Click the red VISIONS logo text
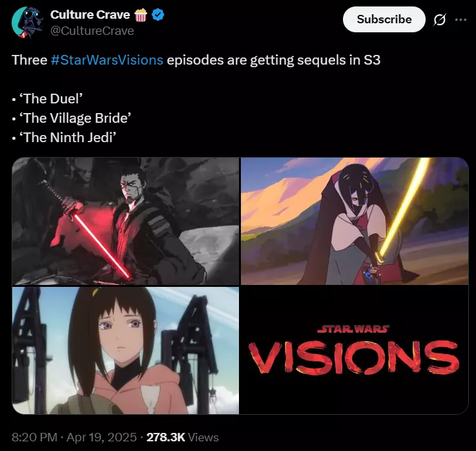Screen dimensions: 476x451 click(x=354, y=357)
